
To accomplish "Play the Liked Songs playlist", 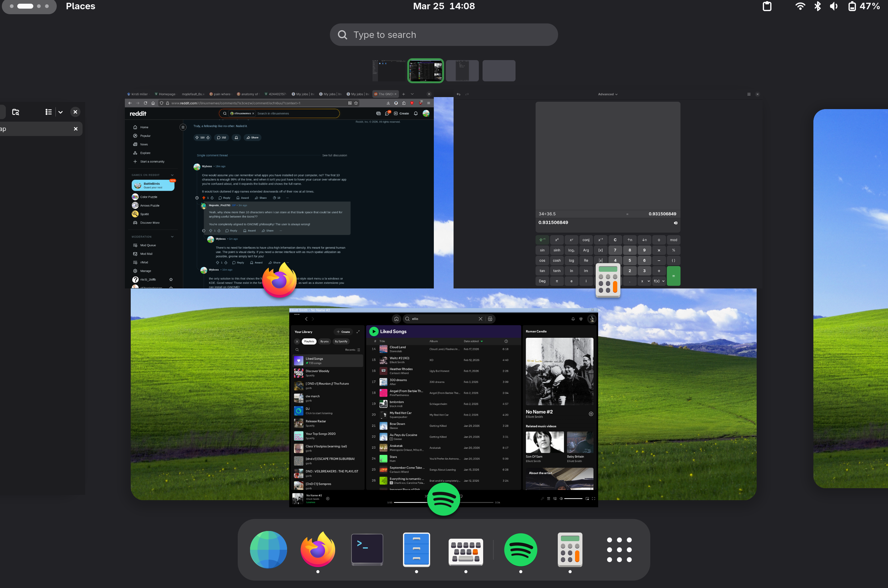I will tap(374, 332).
